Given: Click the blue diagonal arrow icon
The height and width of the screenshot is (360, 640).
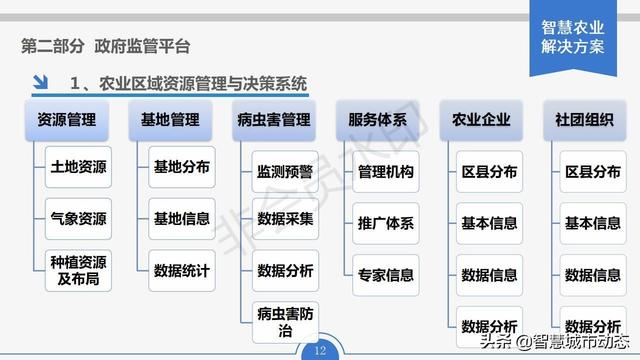Looking at the screenshot, I should pyautogui.click(x=40, y=82).
